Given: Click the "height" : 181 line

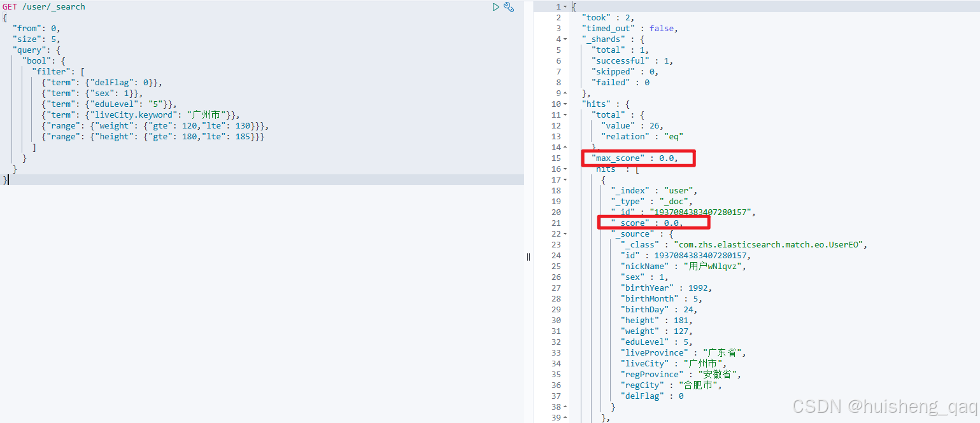Looking at the screenshot, I should (x=657, y=321).
